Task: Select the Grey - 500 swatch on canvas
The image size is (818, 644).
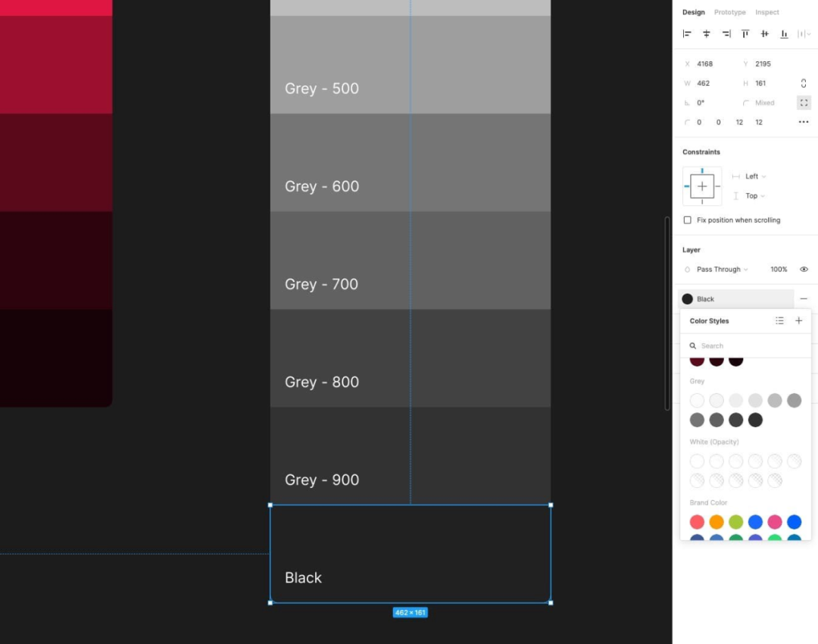Action: [410, 64]
